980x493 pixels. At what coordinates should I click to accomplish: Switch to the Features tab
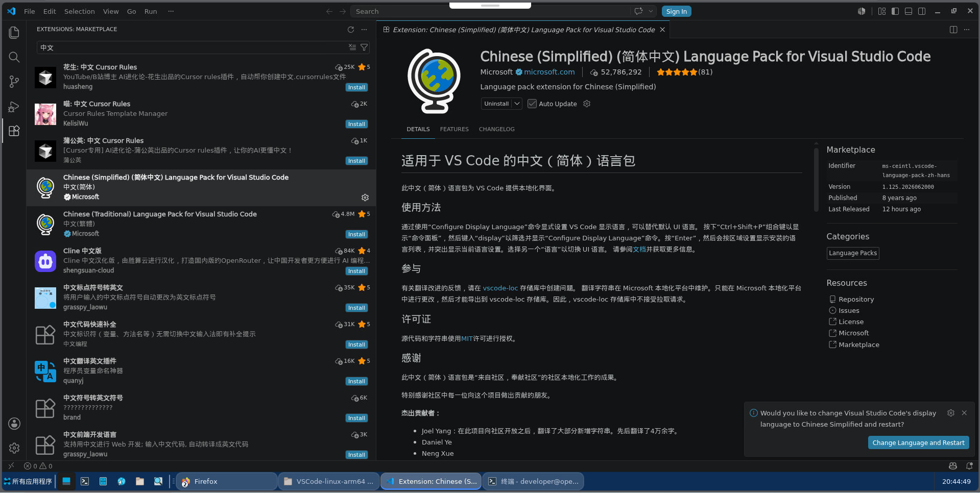pos(454,129)
